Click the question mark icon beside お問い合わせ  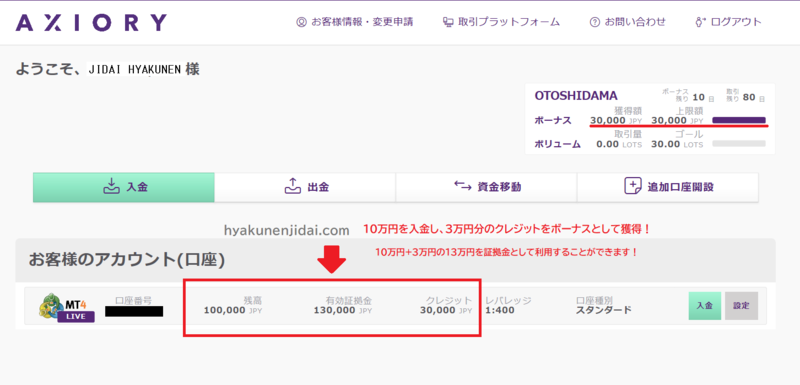[594, 22]
